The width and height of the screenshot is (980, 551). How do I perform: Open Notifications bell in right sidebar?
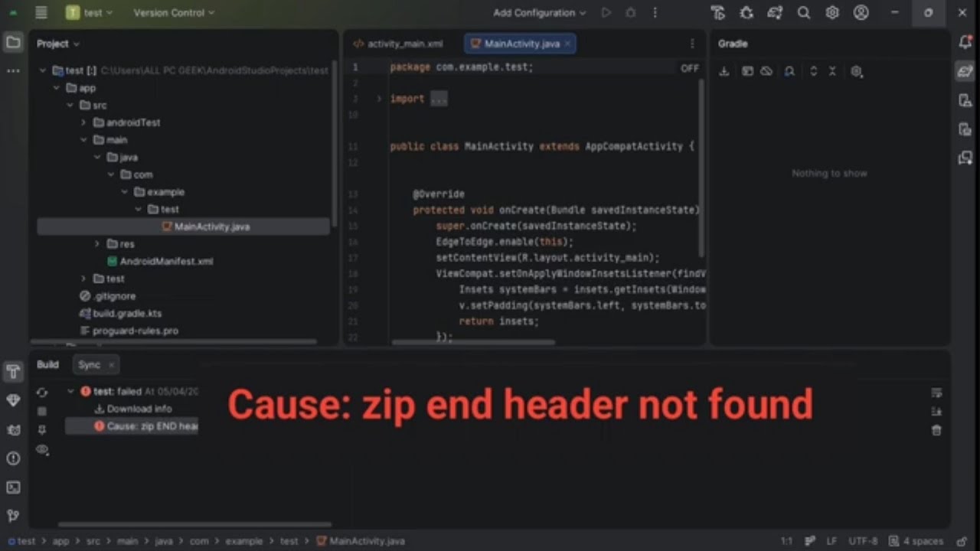[x=965, y=43]
